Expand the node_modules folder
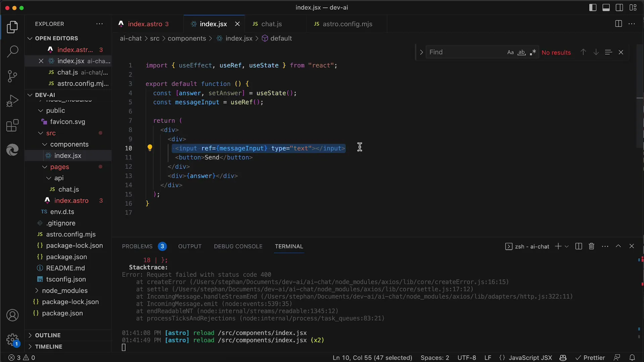The height and width of the screenshot is (362, 644). [x=65, y=290]
